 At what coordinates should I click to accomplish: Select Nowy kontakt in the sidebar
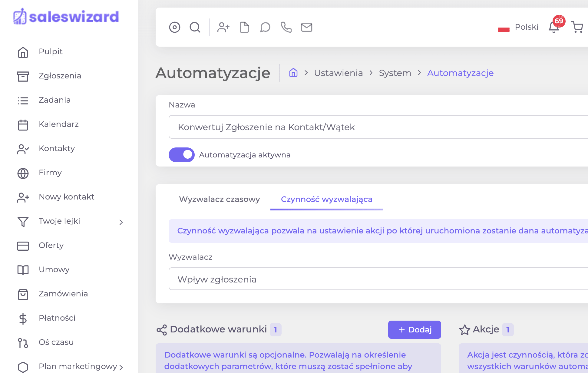[x=67, y=197]
